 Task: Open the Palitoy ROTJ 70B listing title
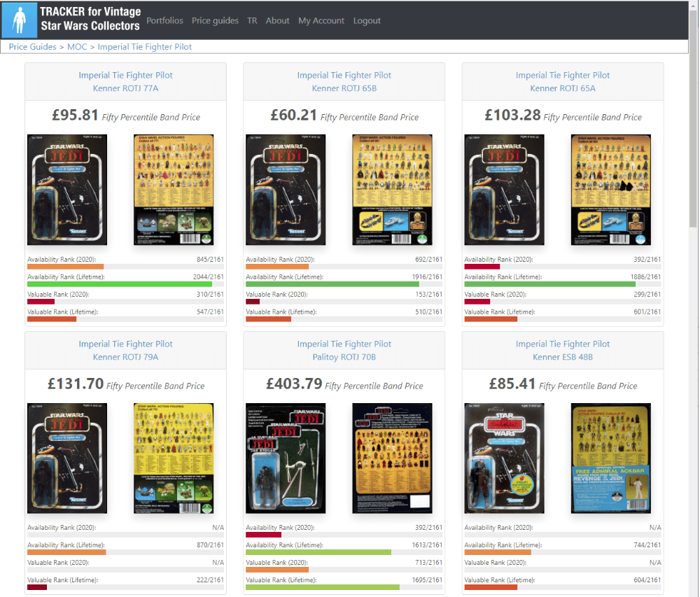(344, 350)
